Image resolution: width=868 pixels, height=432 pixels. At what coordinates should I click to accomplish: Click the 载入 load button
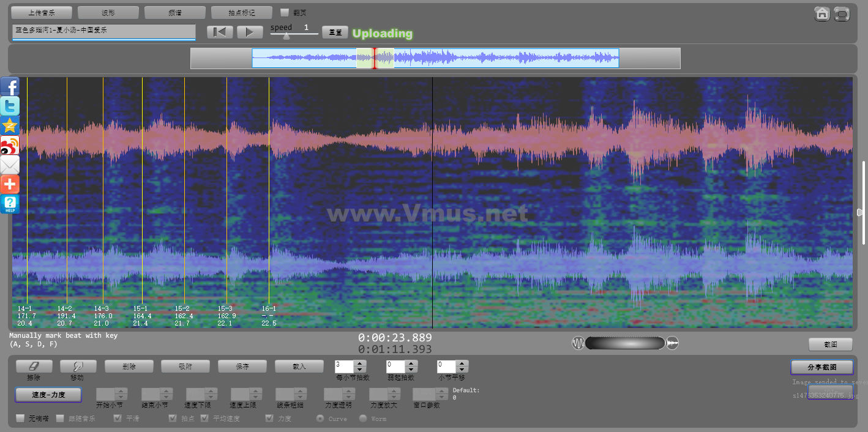coord(299,367)
